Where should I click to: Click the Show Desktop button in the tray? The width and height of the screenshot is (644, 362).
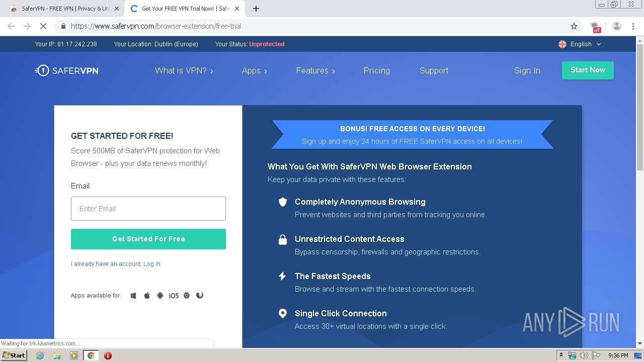pos(638,355)
